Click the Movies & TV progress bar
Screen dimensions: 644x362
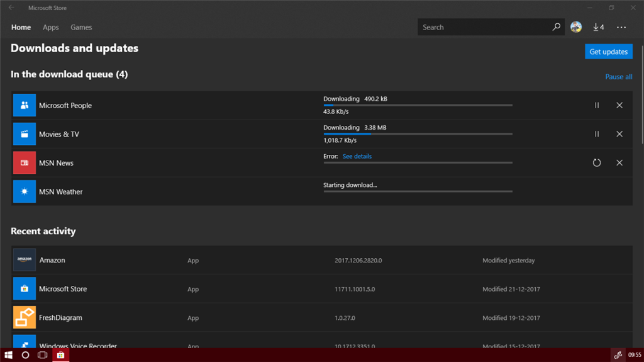click(418, 134)
